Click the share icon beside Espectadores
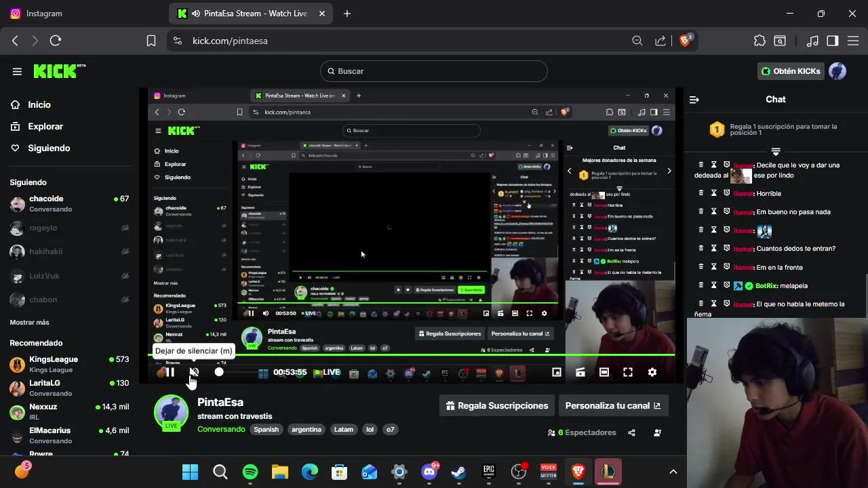This screenshot has width=868, height=488. click(x=632, y=432)
